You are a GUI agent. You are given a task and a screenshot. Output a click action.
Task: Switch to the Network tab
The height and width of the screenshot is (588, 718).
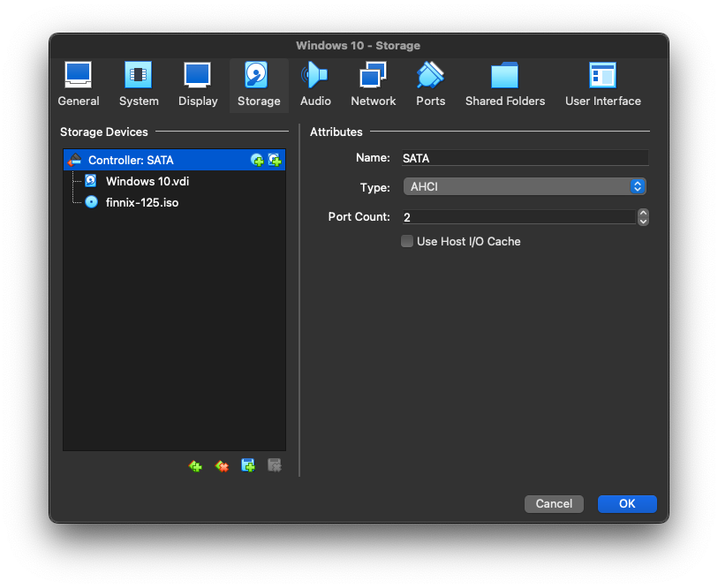[374, 85]
